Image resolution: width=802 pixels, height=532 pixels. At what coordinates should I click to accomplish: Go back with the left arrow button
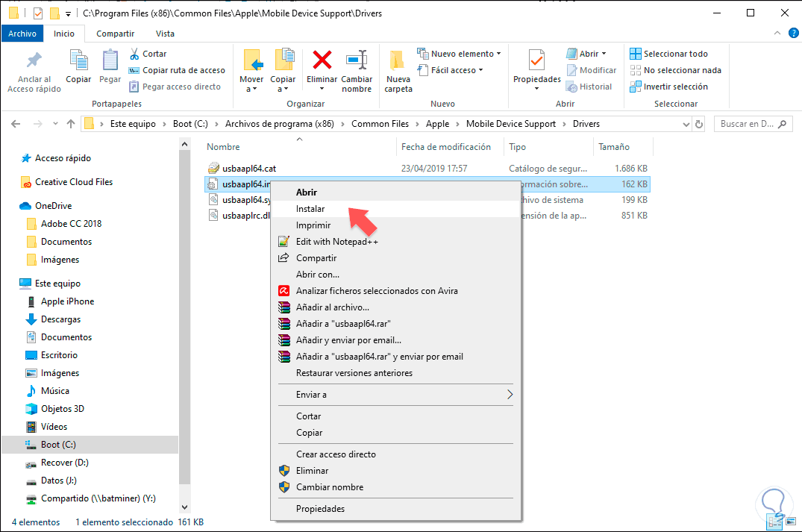point(16,124)
